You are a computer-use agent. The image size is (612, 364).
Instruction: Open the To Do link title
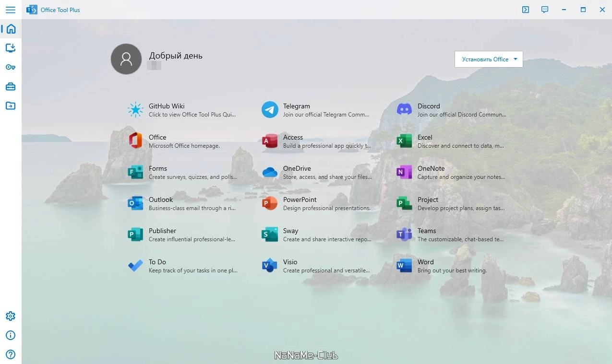pyautogui.click(x=157, y=262)
